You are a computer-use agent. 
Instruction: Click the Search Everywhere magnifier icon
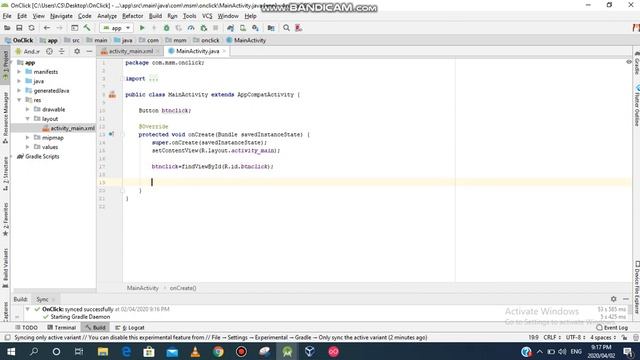click(x=287, y=28)
